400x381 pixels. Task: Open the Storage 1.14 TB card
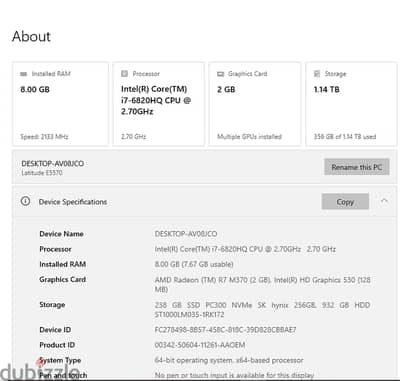[x=351, y=104]
